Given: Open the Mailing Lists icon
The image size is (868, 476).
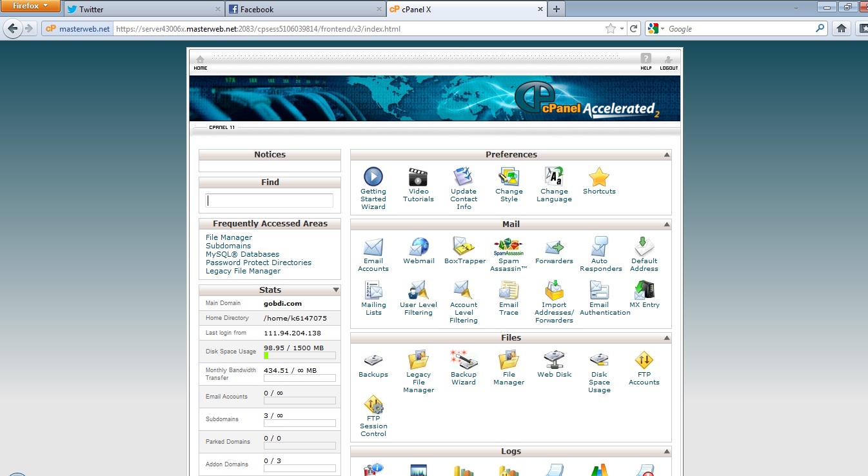Looking at the screenshot, I should 373,291.
